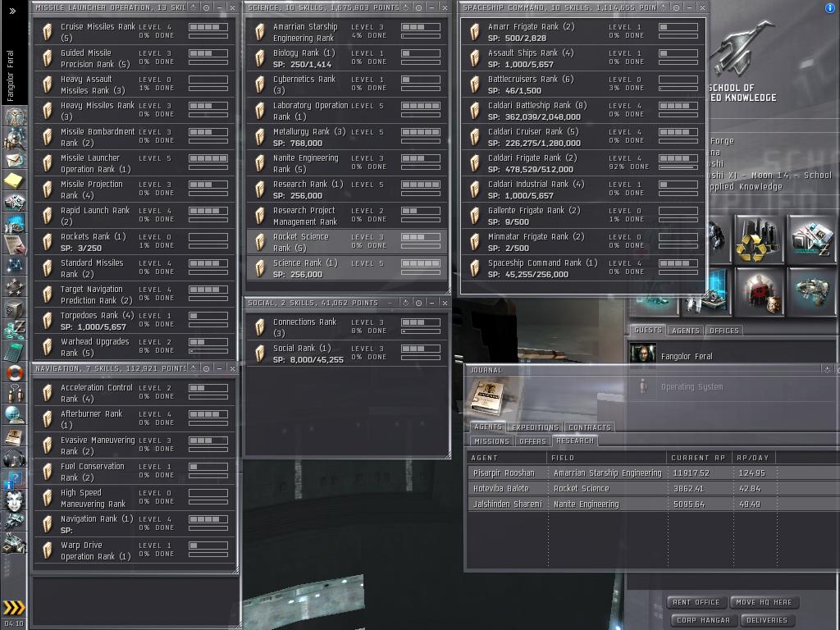
Task: Click the two people chat channels icon
Action: [x=15, y=394]
